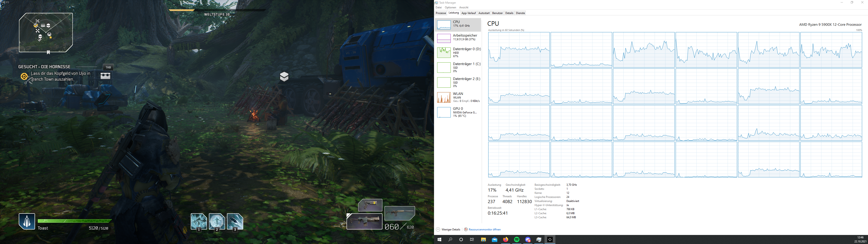Switch to the Autostart tab
The height and width of the screenshot is (244, 868).
point(484,13)
